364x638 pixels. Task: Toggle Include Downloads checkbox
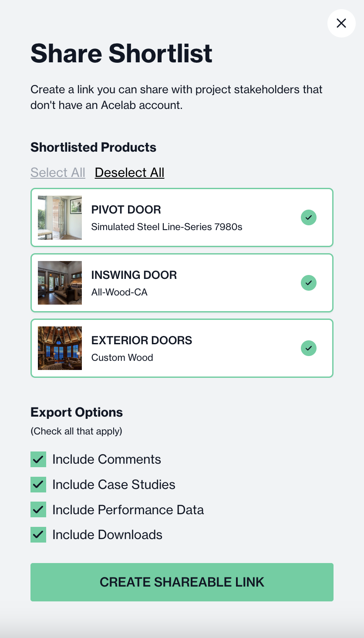pos(38,535)
